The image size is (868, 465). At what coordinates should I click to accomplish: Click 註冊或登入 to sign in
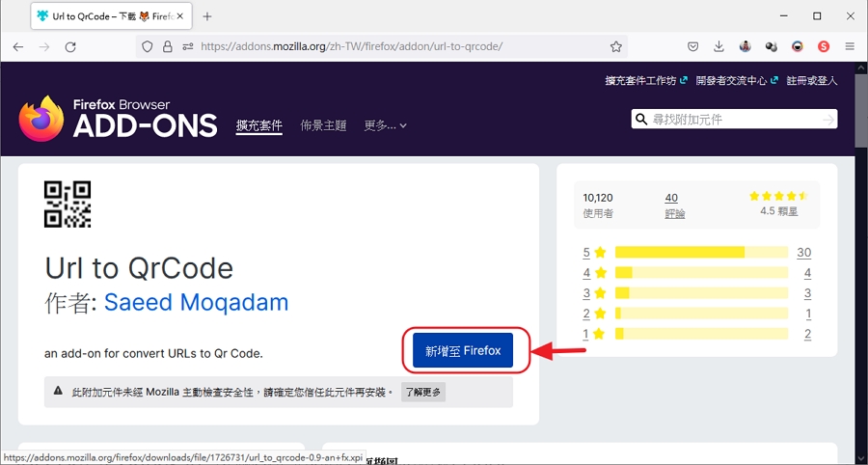[x=812, y=81]
